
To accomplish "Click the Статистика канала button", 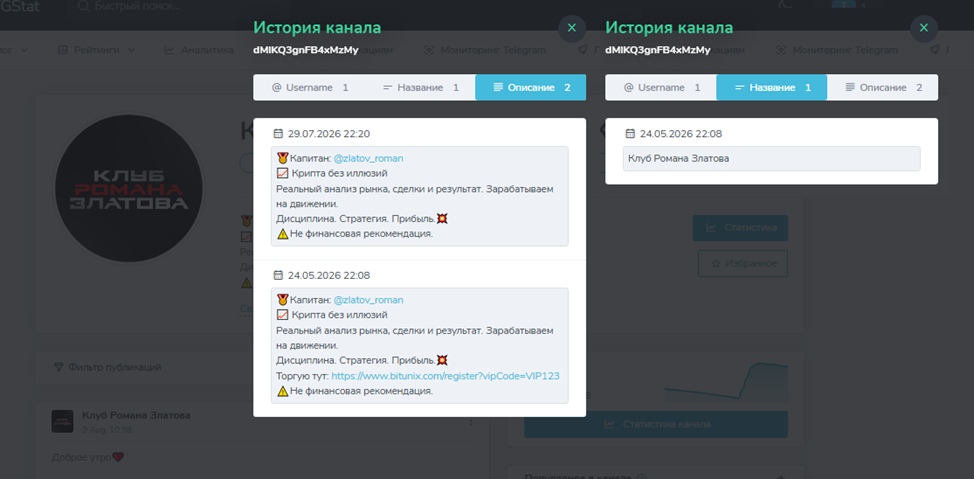I will [656, 424].
